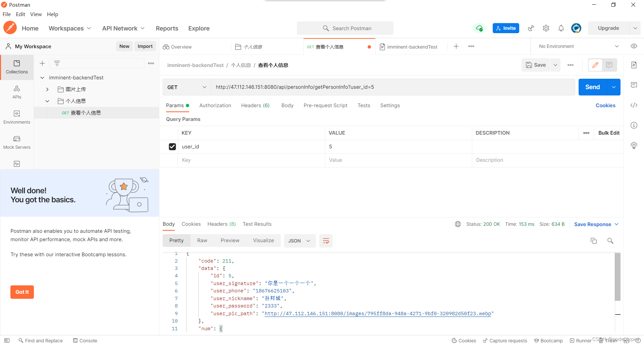The width and height of the screenshot is (644, 345).
Task: Open the File menu
Action: tap(7, 14)
